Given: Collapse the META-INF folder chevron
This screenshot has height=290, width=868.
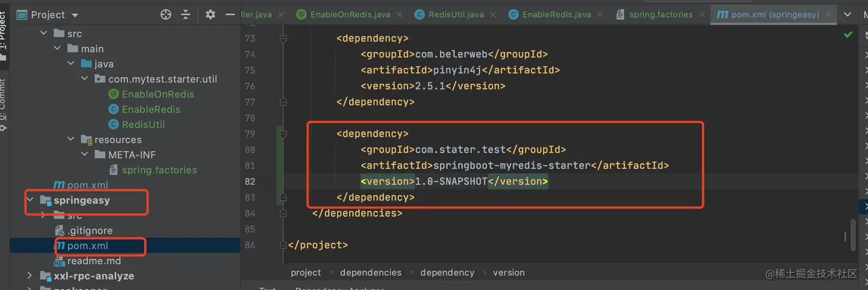Looking at the screenshot, I should coord(85,154).
